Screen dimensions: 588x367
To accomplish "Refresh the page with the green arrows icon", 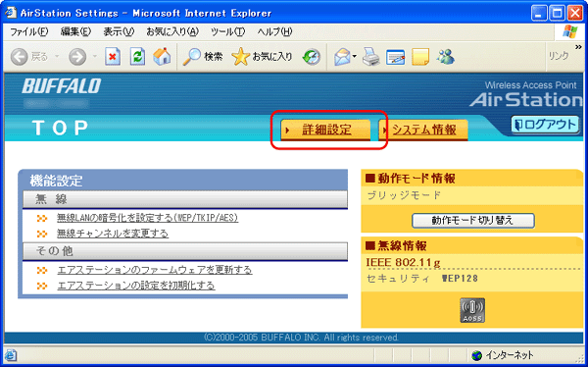I will click(x=137, y=57).
